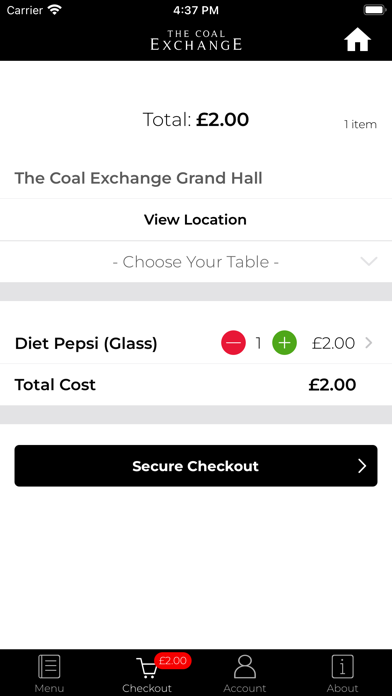Screen dimensions: 392x696
Task: Open the About info tab
Action: coord(342,674)
